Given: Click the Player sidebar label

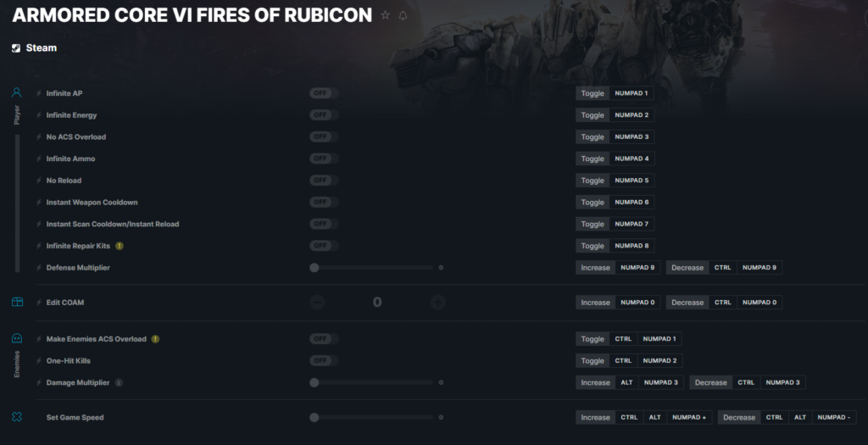Looking at the screenshot, I should coord(17,115).
